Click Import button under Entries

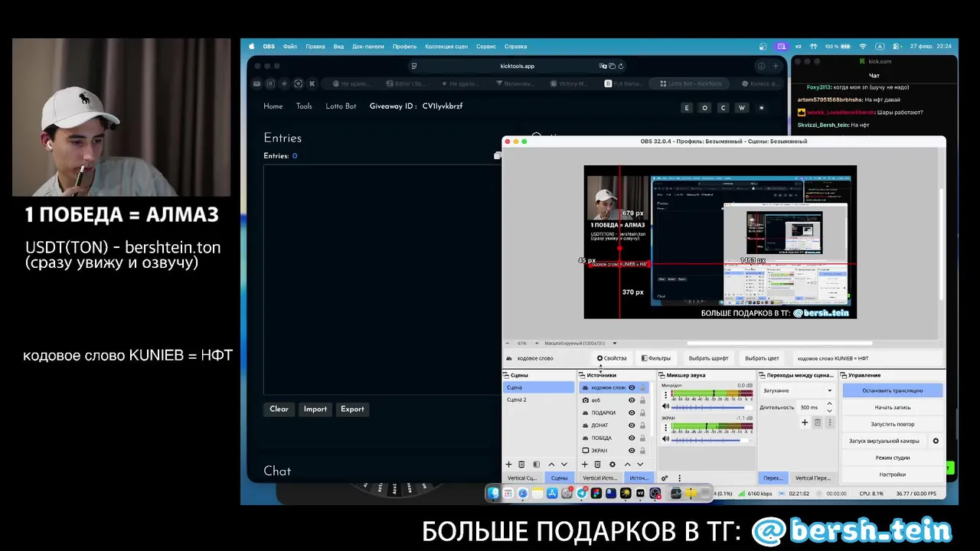[x=315, y=409]
